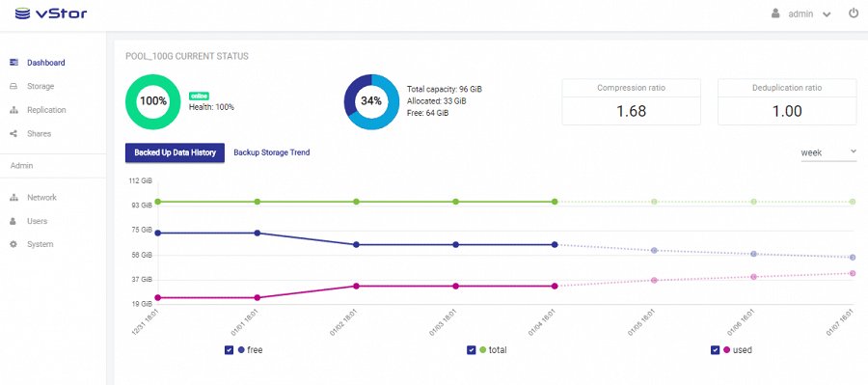868x385 pixels.
Task: Click the admin account name
Action: [x=800, y=14]
